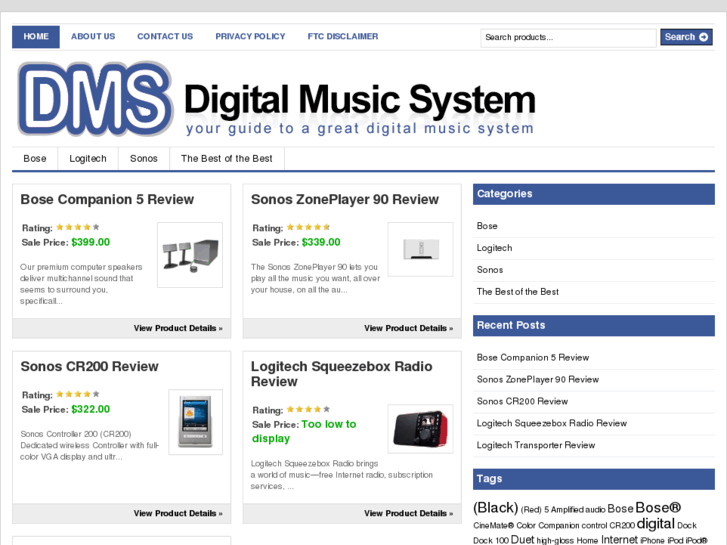
Task: View Product Details for Sonos ZonePlayer 90
Action: (408, 328)
